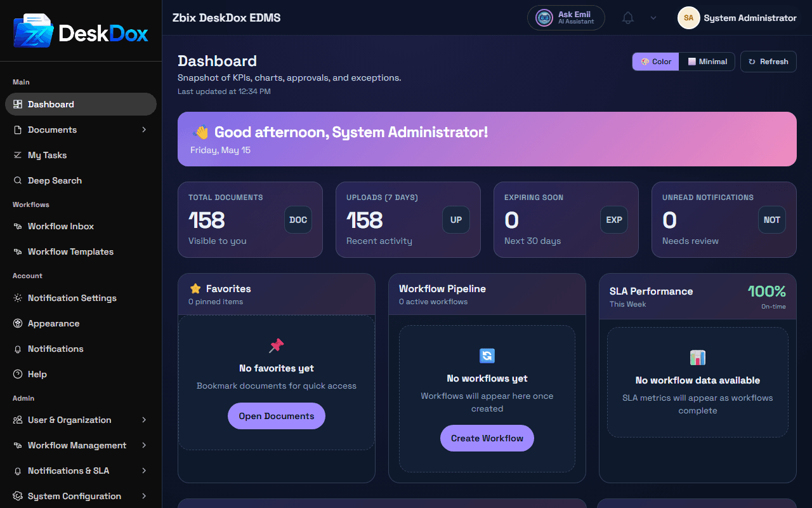Open the Help page link
Viewport: 812px width, 508px height.
point(81,374)
